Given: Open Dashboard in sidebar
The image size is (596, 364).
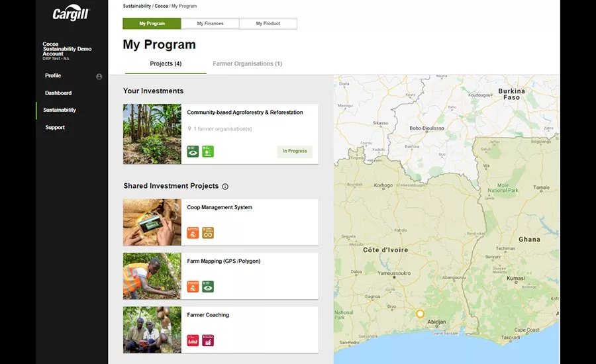Looking at the screenshot, I should tap(58, 93).
